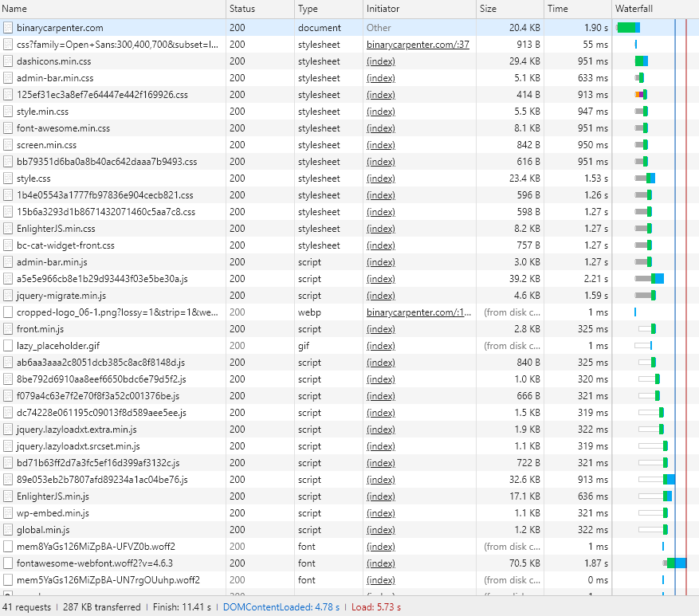Select the f079a4c63e7f2e70f8f3a52c001376be.js request

coord(98,396)
